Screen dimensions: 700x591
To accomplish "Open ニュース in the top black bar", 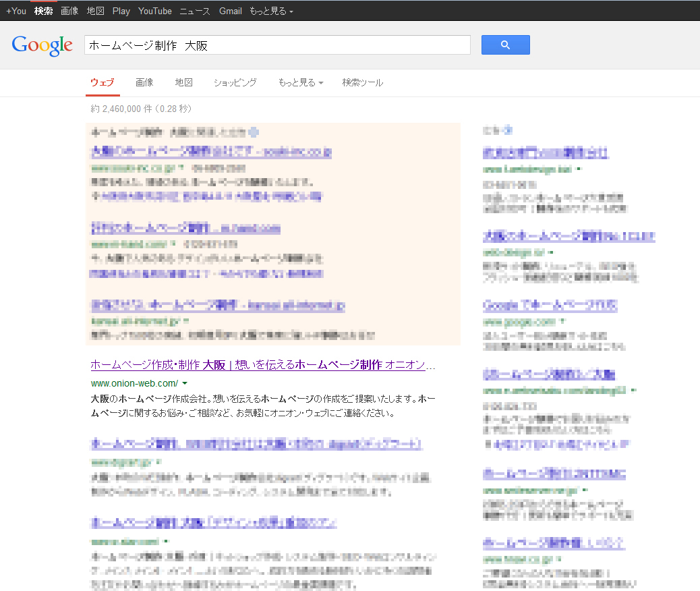I will (x=194, y=11).
